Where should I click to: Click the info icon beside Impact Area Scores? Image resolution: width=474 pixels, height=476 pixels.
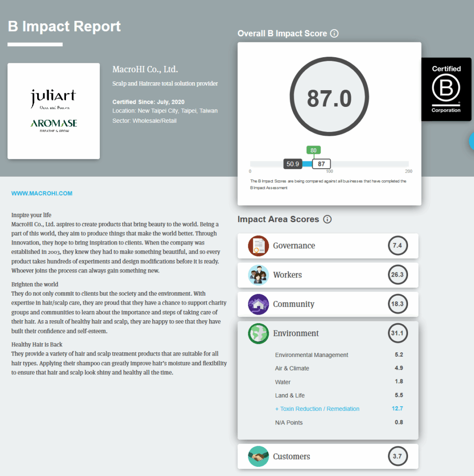pos(327,219)
